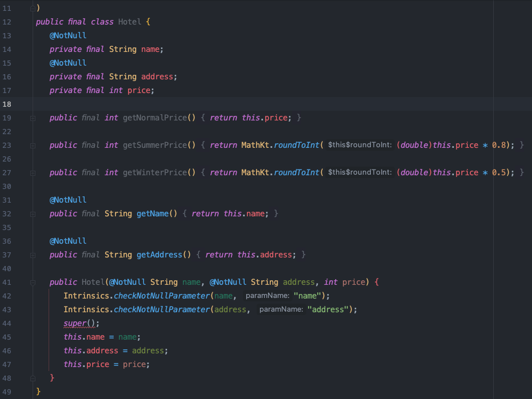Expand the folded getAddress method
The width and height of the screenshot is (532, 399).
[x=33, y=255]
